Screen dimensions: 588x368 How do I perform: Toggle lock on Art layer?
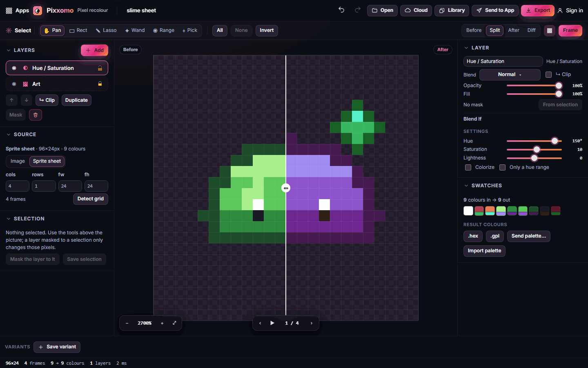click(x=100, y=84)
